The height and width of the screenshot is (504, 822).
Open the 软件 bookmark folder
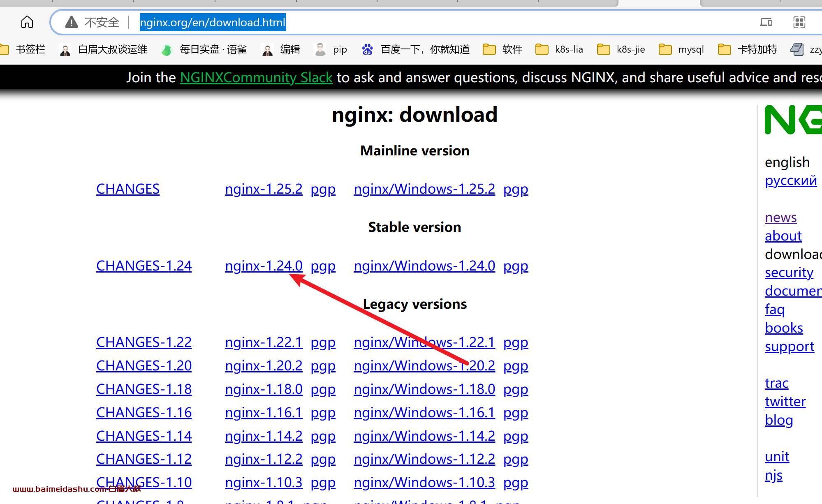[x=502, y=49]
